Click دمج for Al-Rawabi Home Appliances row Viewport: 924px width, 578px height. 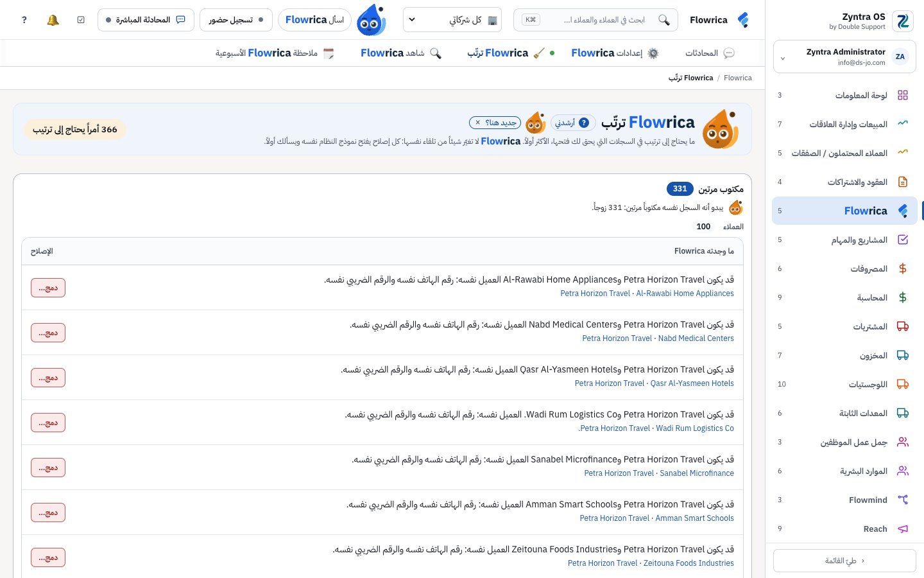tap(48, 288)
